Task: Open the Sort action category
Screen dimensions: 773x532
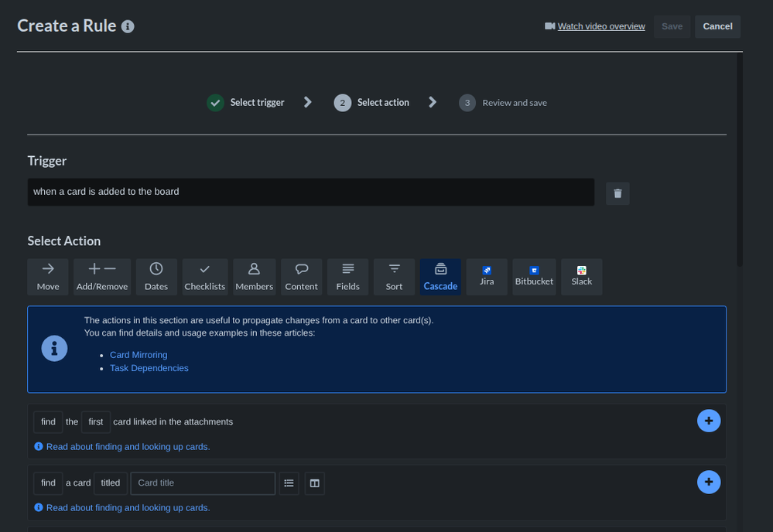Action: [x=394, y=276]
